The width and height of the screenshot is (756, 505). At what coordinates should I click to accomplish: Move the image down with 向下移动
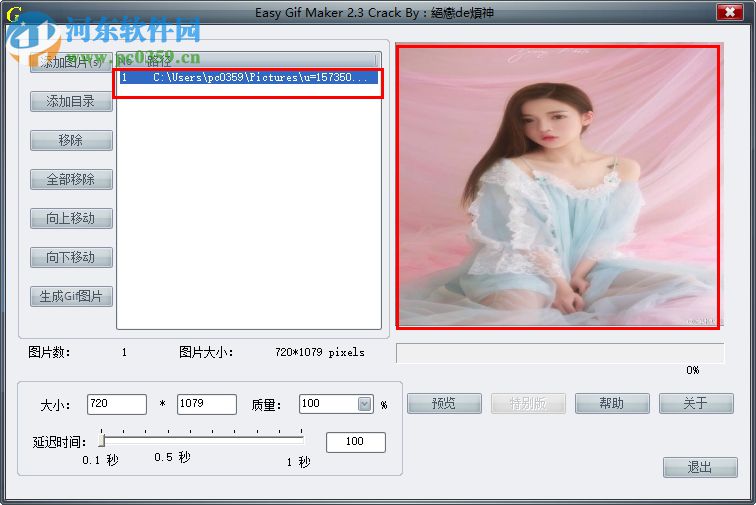(x=71, y=258)
